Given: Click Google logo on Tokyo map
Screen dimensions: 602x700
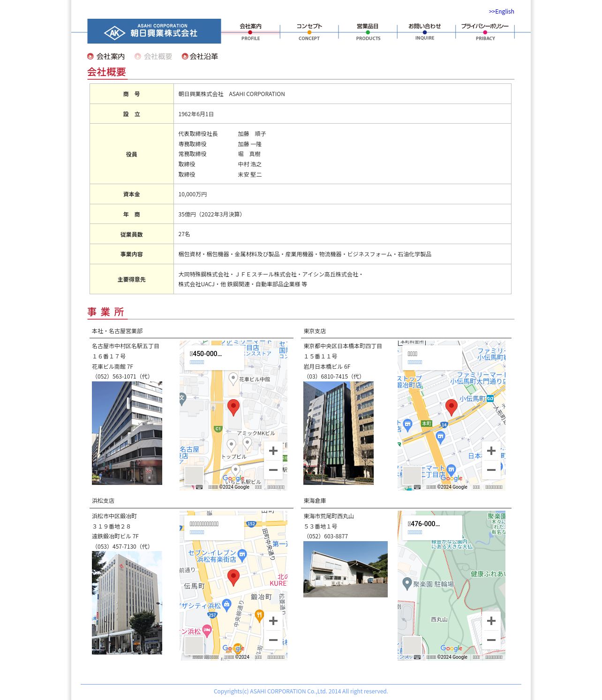Looking at the screenshot, I should click(451, 478).
